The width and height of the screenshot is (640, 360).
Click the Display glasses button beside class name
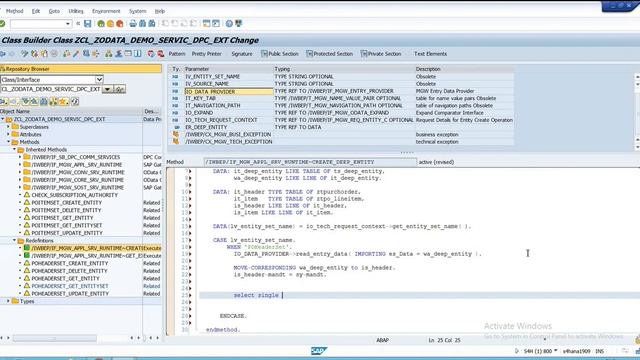click(x=120, y=89)
